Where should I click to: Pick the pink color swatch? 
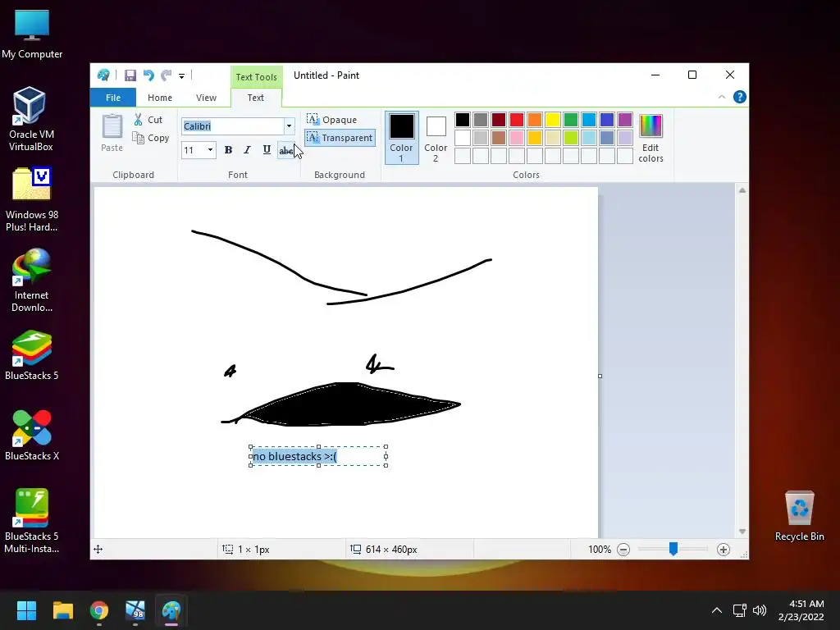(x=517, y=138)
